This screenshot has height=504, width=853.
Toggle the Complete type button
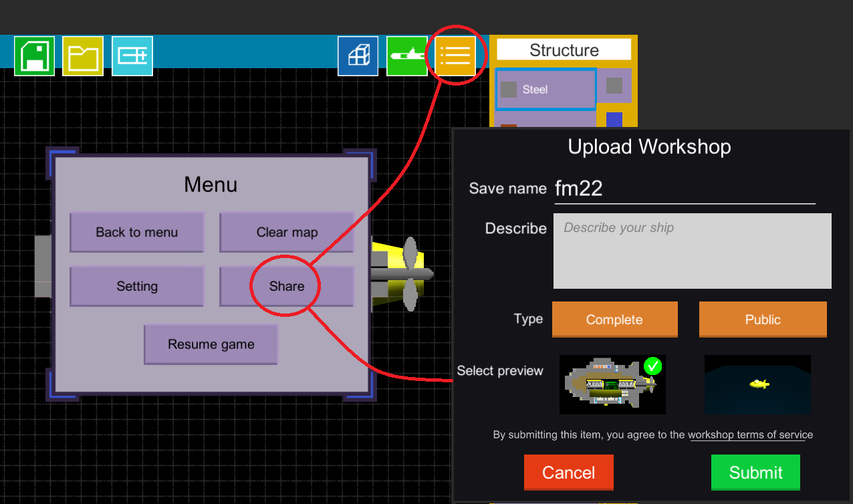(614, 320)
